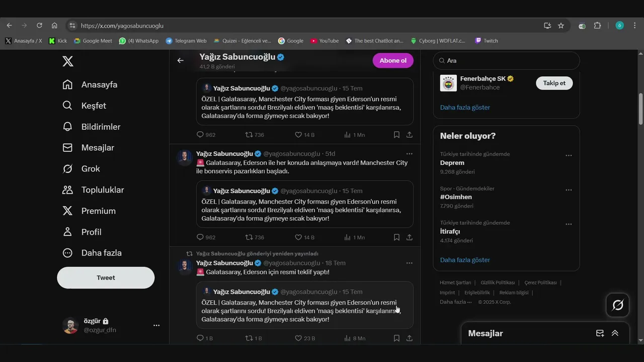Screen dimensions: 644x362
Task: Open Profil page
Action: (x=82, y=232)
